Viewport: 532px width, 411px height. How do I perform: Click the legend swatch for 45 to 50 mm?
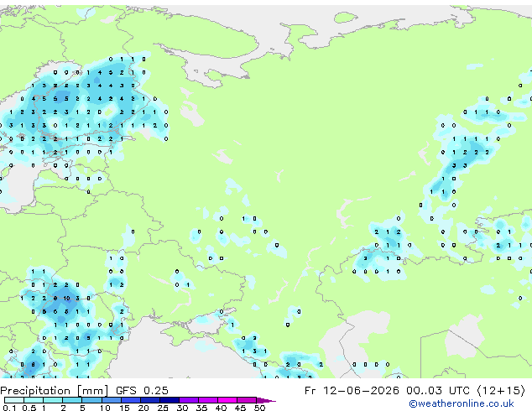247,400
